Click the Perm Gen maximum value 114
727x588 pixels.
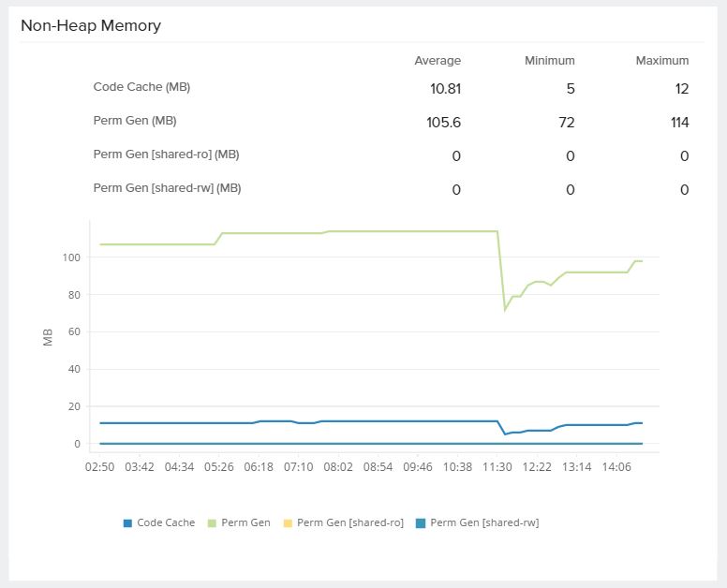coord(679,123)
